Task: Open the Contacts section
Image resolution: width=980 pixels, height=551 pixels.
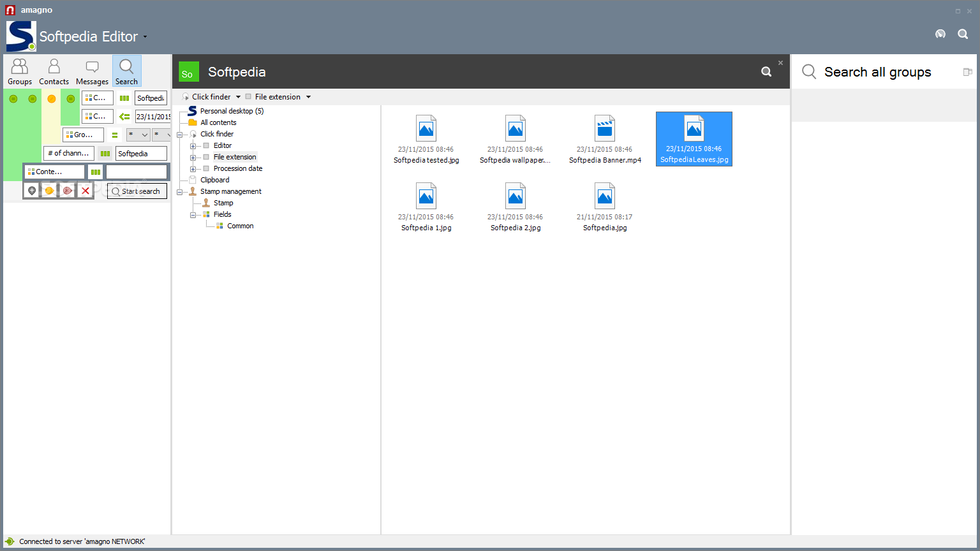Action: tap(54, 71)
